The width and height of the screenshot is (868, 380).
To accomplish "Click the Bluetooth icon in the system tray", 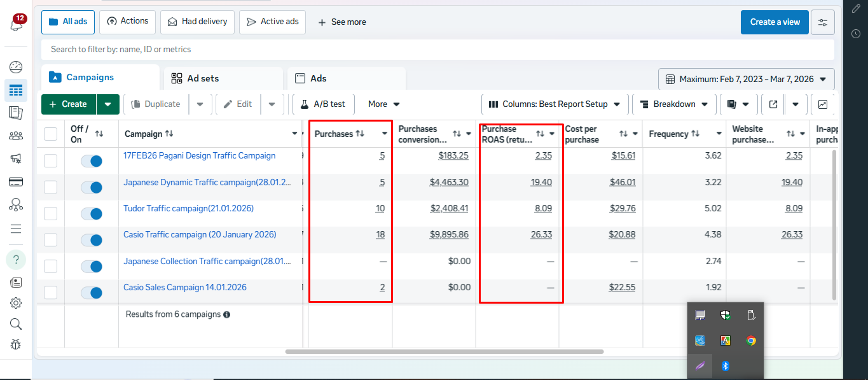I will 724,366.
